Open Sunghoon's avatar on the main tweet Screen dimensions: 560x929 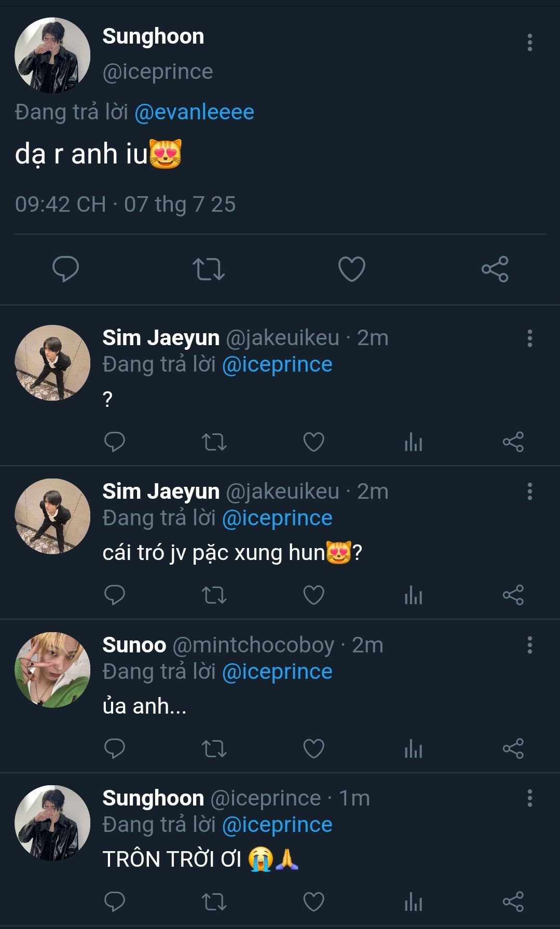pyautogui.click(x=52, y=56)
